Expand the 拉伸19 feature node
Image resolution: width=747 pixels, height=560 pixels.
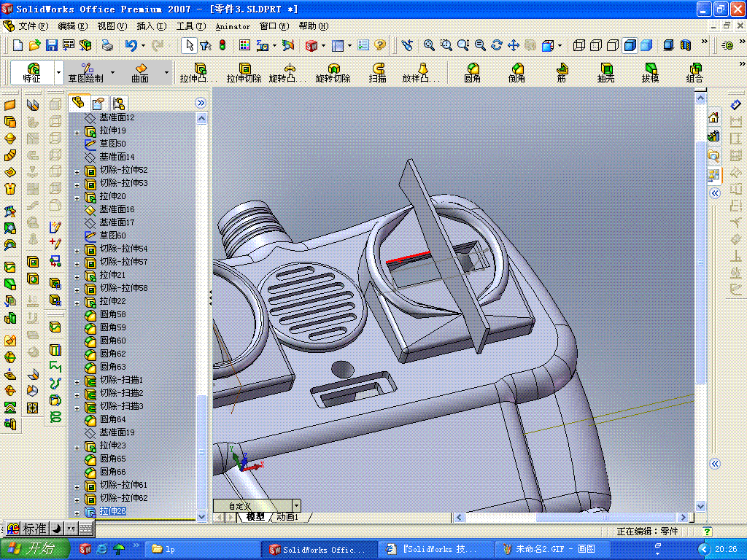[77, 133]
